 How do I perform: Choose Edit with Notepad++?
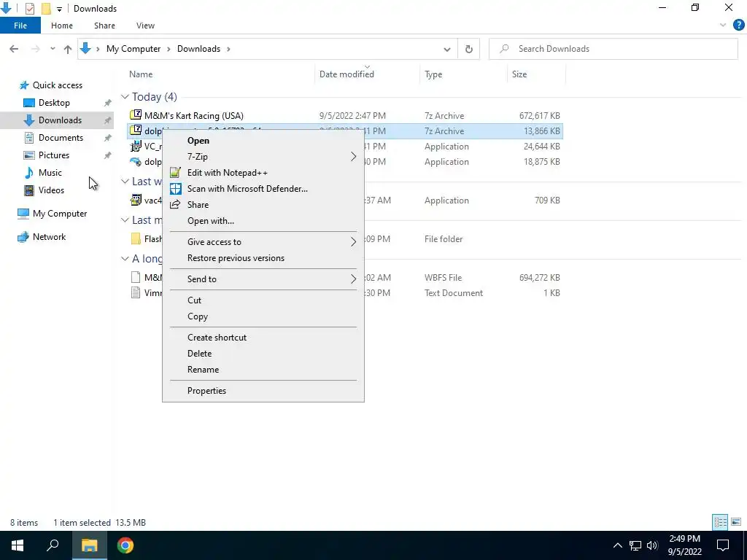[263, 173]
